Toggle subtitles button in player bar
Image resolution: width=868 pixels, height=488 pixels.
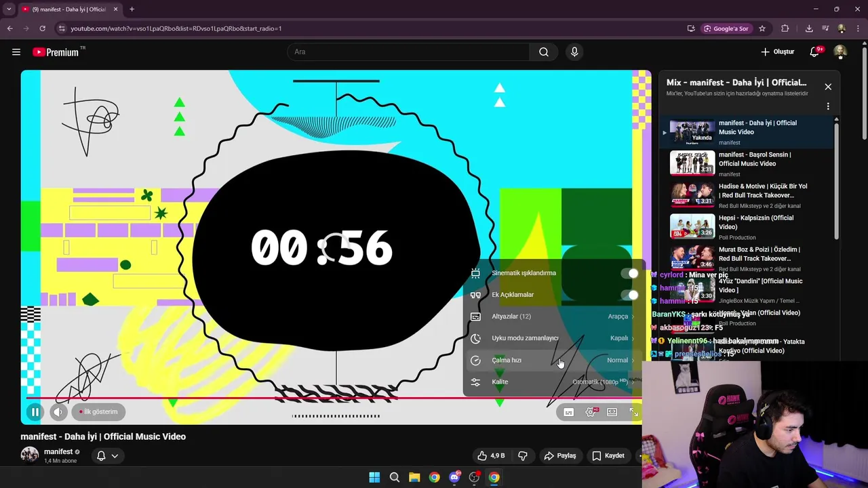(569, 412)
